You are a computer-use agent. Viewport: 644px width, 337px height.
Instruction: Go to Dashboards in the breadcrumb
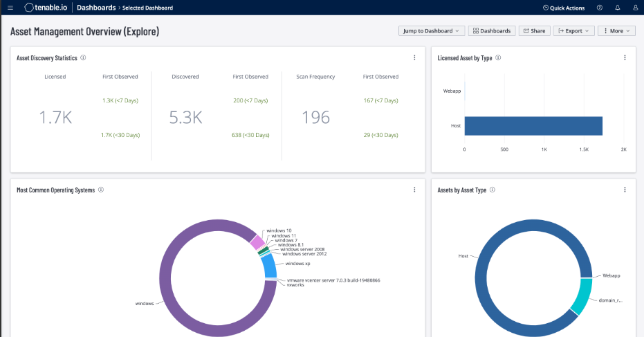click(x=96, y=8)
